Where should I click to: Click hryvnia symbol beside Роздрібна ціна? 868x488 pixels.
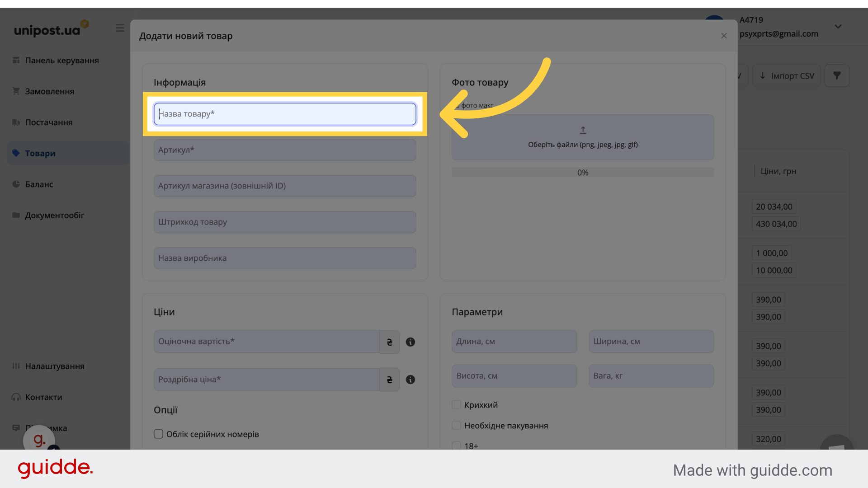(x=390, y=380)
